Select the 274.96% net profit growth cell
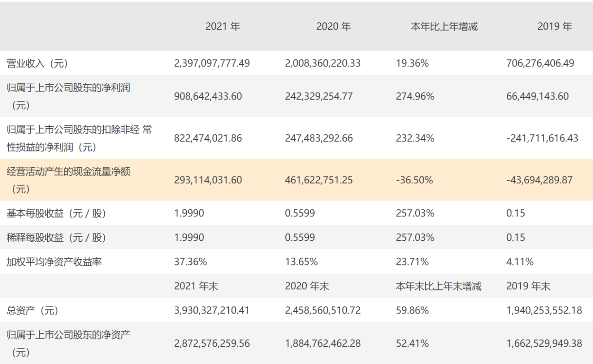Screen dimensions: 593x364 coord(415,96)
